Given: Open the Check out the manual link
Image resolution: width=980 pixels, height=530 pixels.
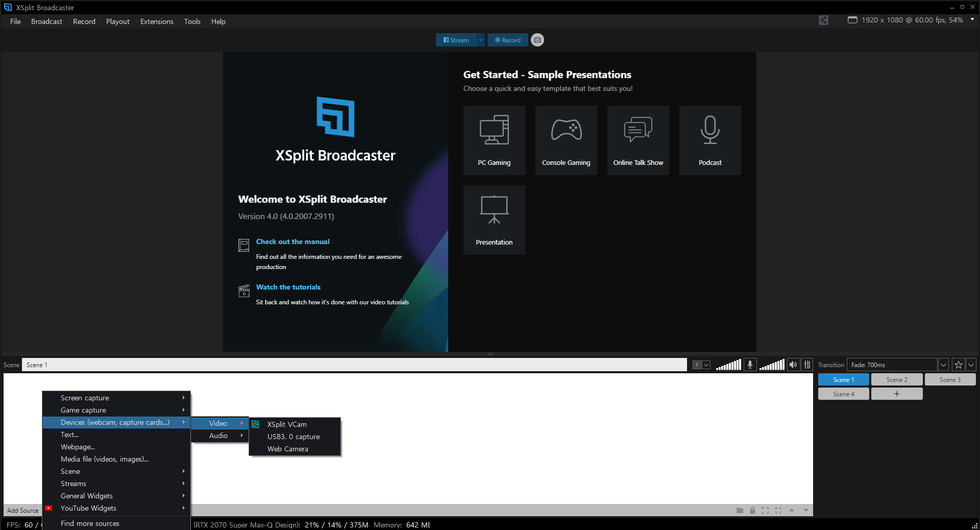Looking at the screenshot, I should click(x=293, y=242).
